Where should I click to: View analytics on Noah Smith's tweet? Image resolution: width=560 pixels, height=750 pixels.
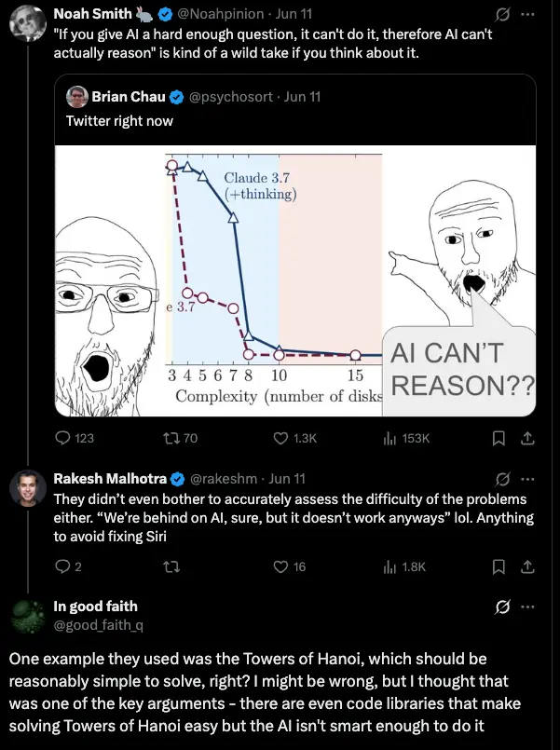pyautogui.click(x=390, y=438)
